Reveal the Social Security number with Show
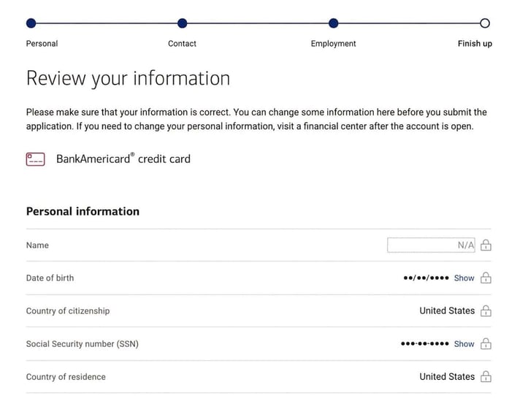 tap(464, 344)
